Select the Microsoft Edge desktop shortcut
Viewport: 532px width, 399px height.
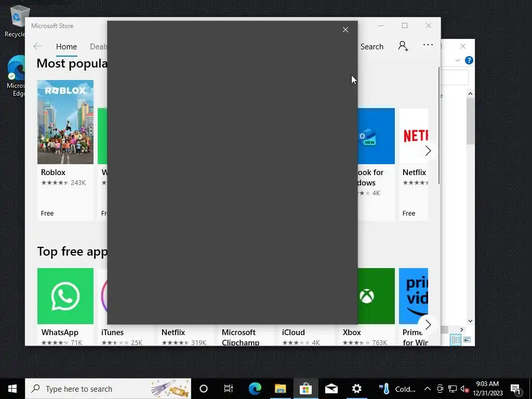[16, 76]
